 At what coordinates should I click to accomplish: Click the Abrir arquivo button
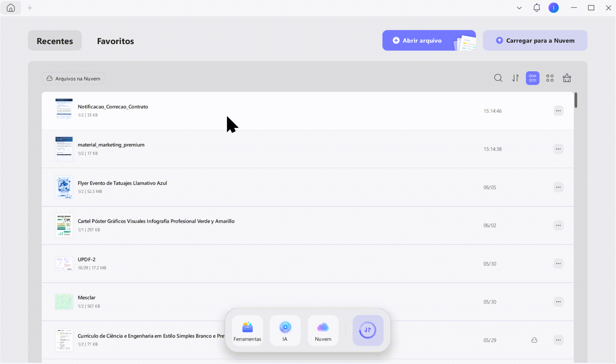click(x=429, y=40)
